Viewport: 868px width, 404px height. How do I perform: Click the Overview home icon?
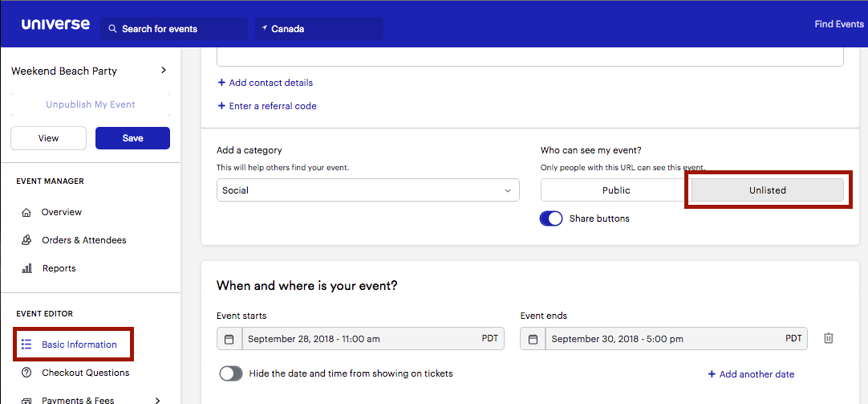26,212
